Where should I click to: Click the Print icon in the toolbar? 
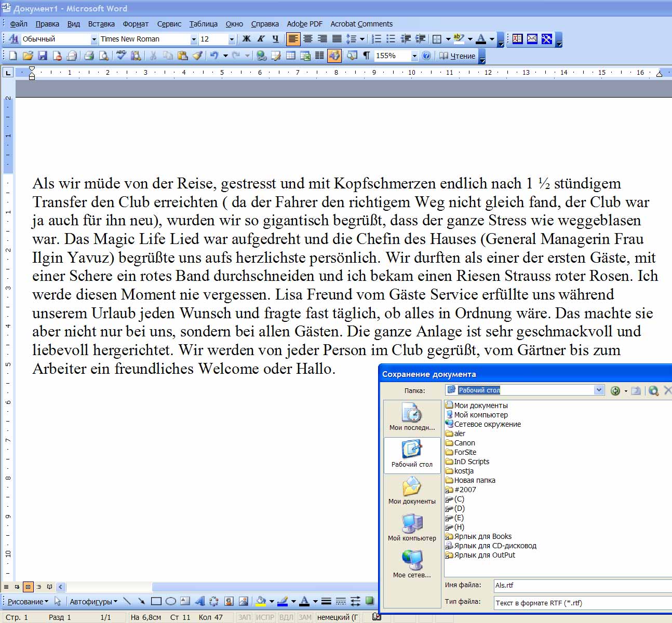[x=89, y=56]
